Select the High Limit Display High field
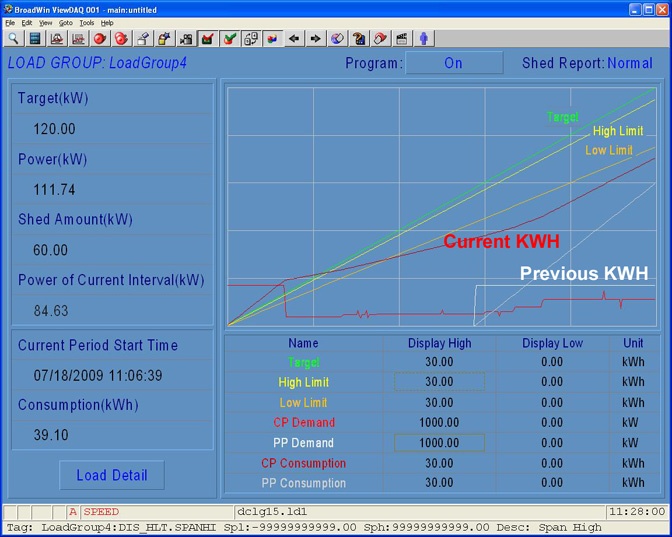 [x=439, y=382]
